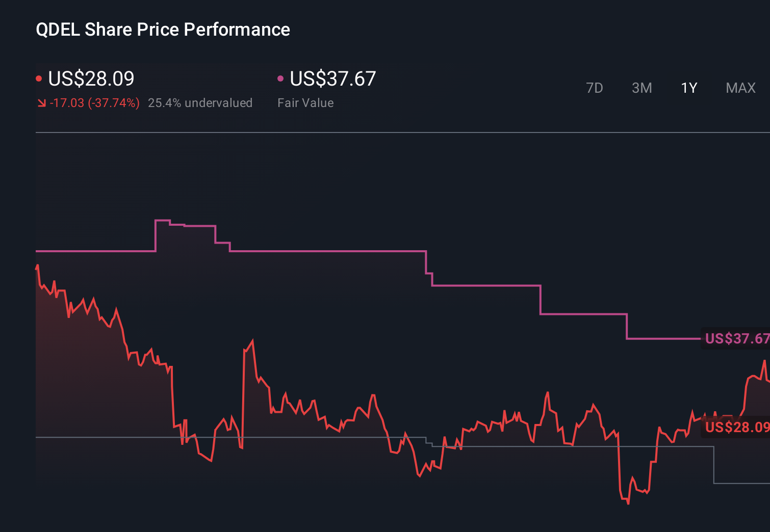Switch to the 3M timeframe
Viewport: 770px width, 532px height.
(641, 88)
